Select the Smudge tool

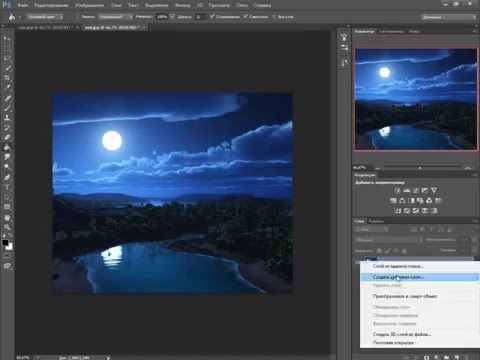coord(7,157)
